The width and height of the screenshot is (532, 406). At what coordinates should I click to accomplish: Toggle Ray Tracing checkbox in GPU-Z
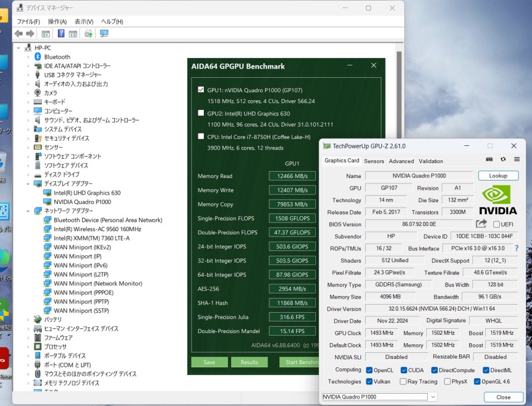(x=403, y=381)
